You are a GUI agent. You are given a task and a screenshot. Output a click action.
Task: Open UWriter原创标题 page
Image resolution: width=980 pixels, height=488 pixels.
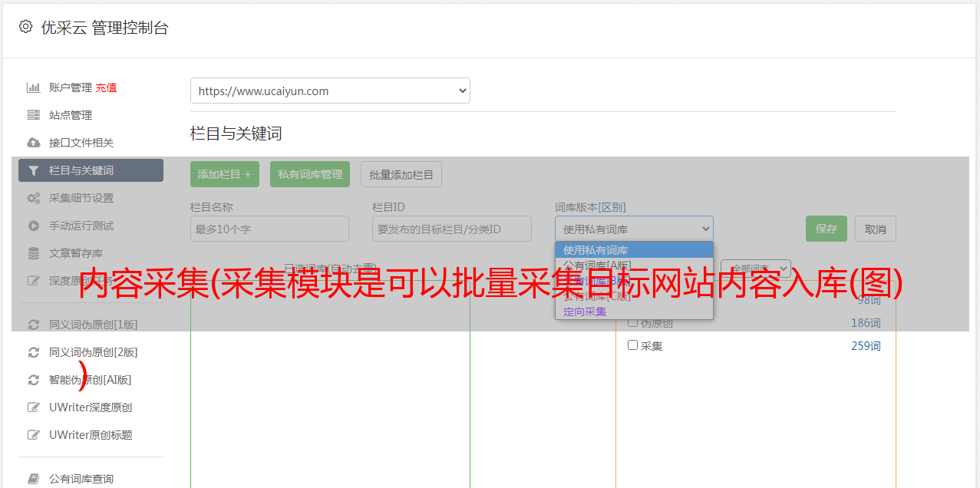click(91, 435)
